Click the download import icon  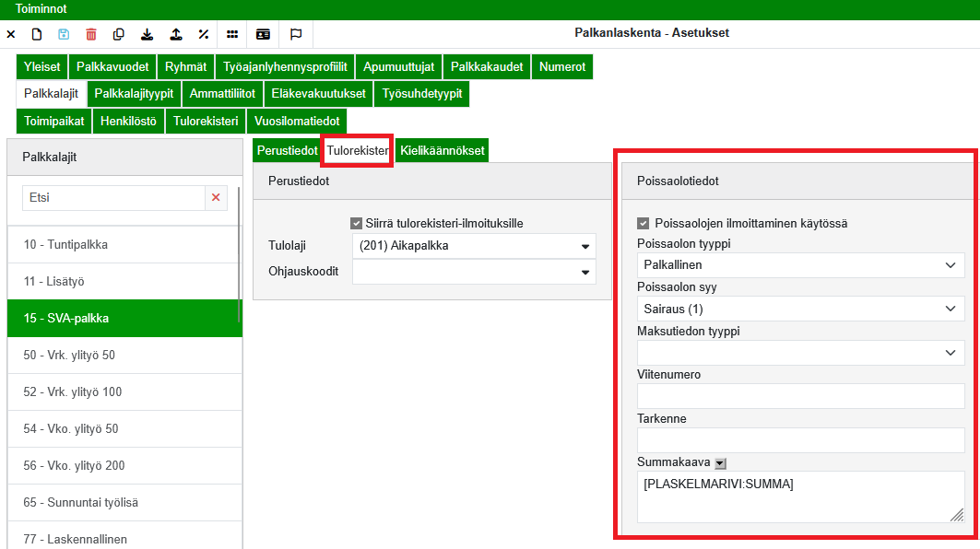(147, 34)
